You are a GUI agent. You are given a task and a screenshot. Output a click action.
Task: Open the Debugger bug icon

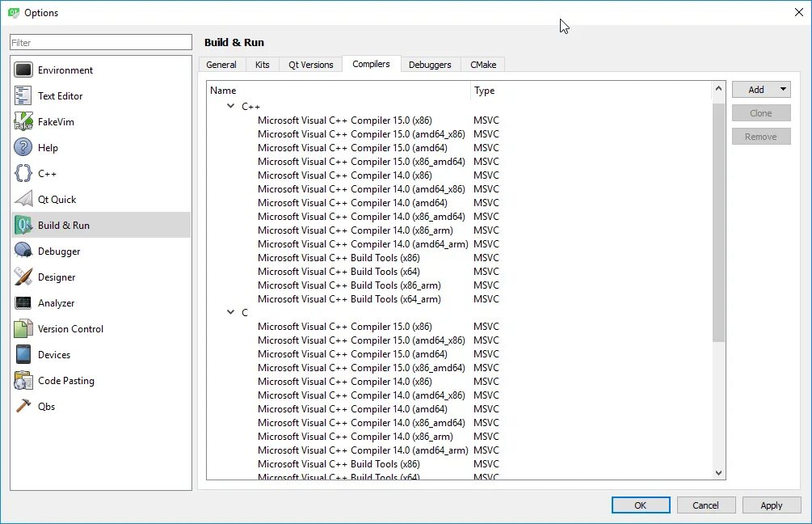tap(23, 251)
